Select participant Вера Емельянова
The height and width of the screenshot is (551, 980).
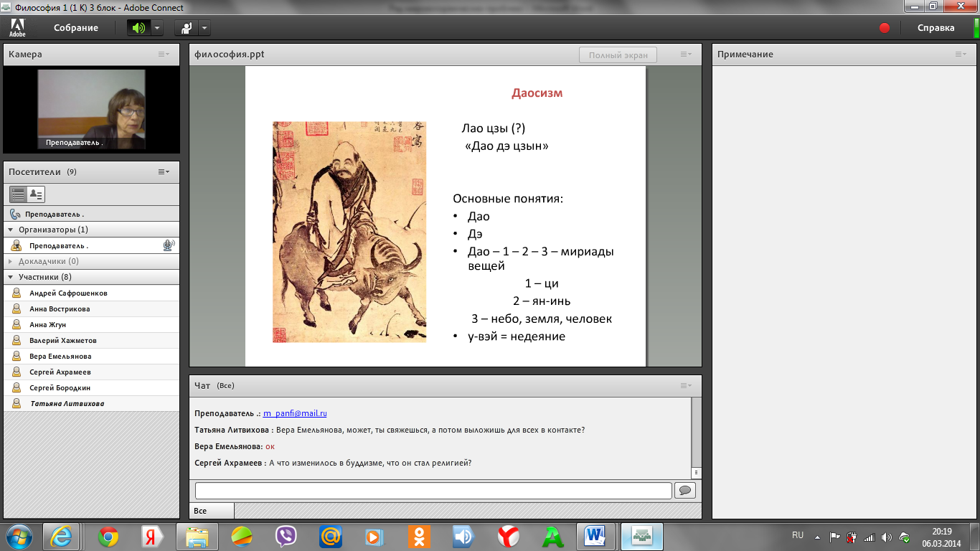(91, 356)
